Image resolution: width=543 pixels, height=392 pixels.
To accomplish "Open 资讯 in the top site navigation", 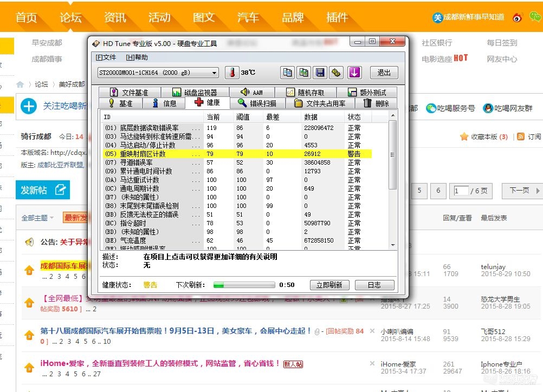I will pyautogui.click(x=115, y=17).
